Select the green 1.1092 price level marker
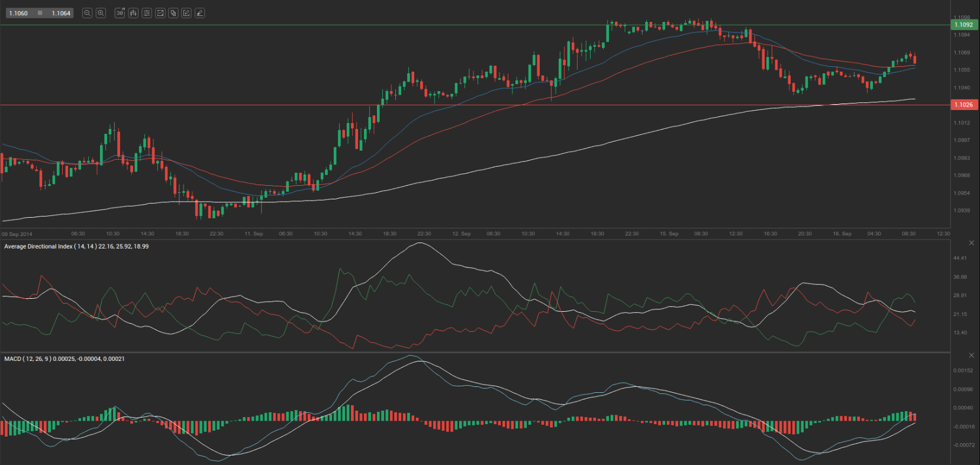The width and height of the screenshot is (980, 465). coord(963,25)
